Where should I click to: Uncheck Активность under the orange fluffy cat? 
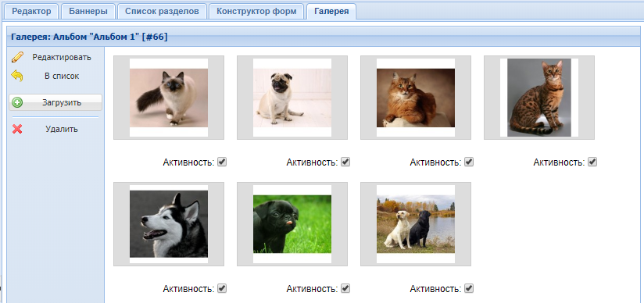469,162
